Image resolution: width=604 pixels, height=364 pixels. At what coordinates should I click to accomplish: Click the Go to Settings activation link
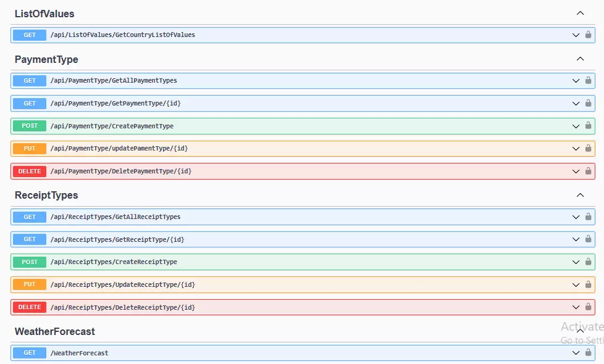pyautogui.click(x=581, y=340)
